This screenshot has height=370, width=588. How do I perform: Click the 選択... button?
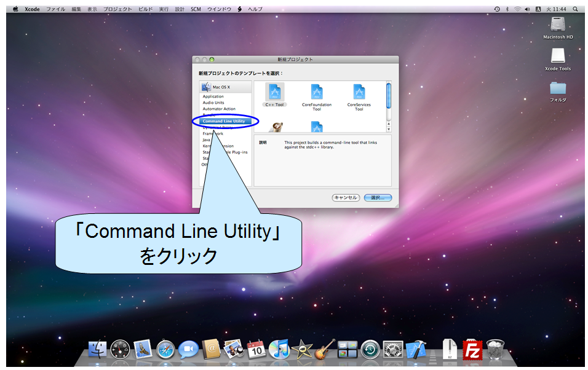click(x=378, y=197)
